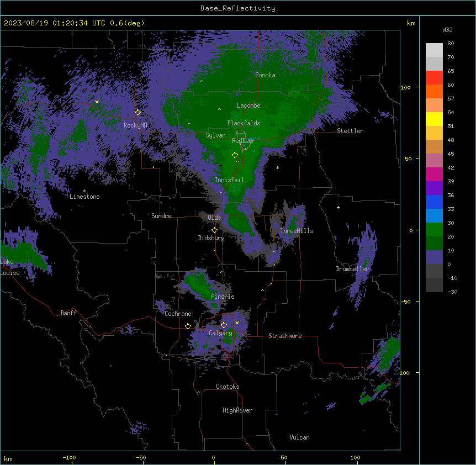Click the Cochrane town label
Image resolution: width=476 pixels, height=465 pixels.
coord(178,314)
